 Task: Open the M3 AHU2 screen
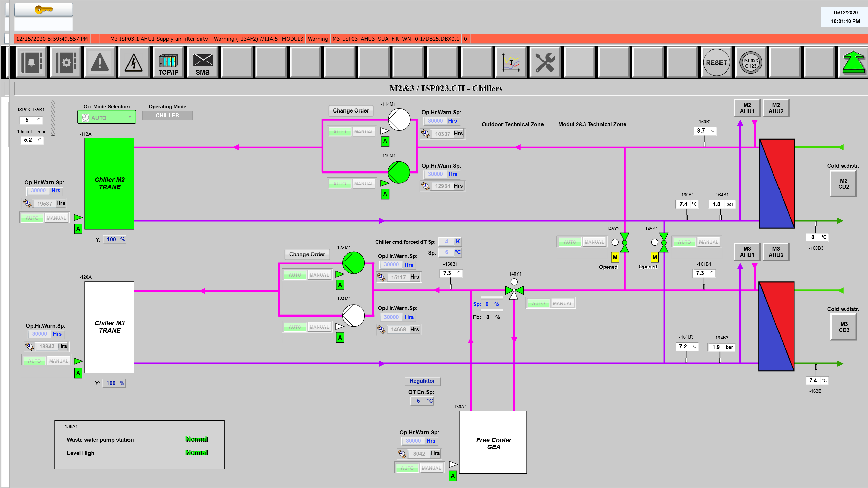pos(776,252)
